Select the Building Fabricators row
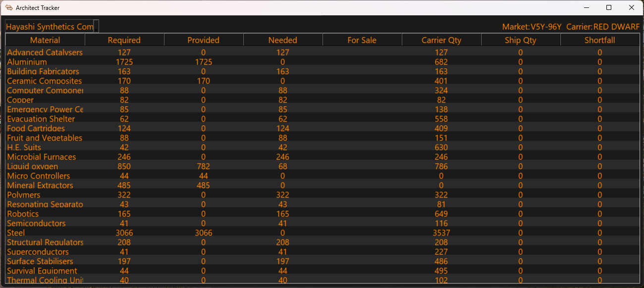644x288 pixels. pos(322,71)
